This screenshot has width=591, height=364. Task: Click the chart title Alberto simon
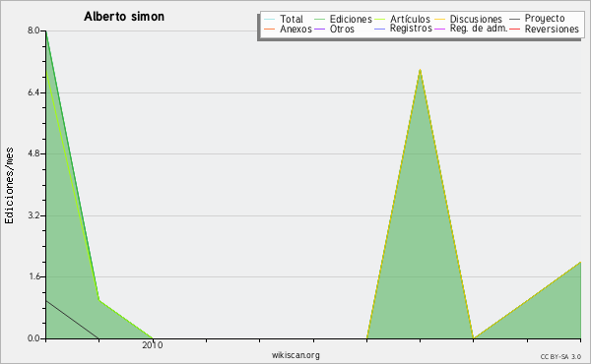coord(124,17)
